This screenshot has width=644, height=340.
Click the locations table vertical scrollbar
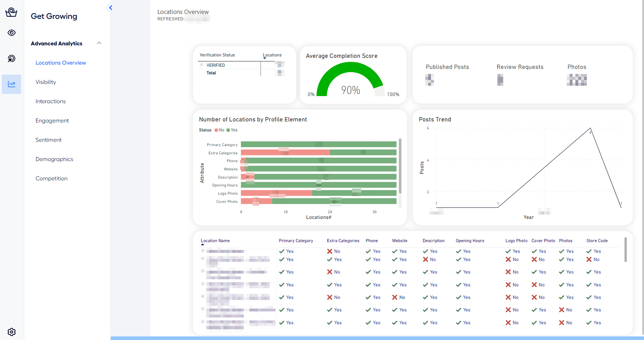(x=625, y=250)
